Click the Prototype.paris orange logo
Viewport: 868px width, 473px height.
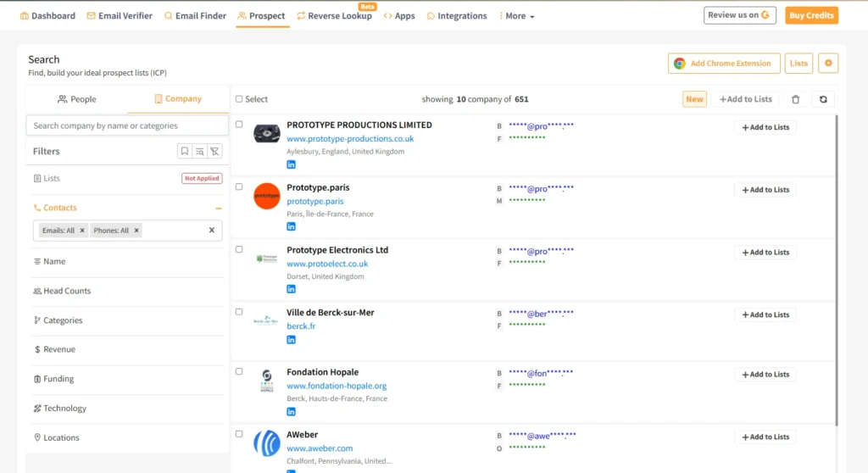(x=267, y=196)
